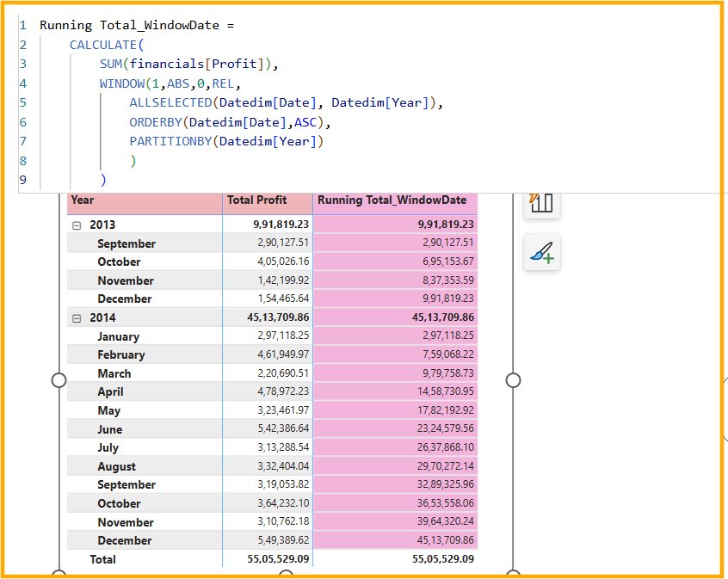Collapse the 2013 year group
This screenshot has height=579, width=728.
click(77, 225)
